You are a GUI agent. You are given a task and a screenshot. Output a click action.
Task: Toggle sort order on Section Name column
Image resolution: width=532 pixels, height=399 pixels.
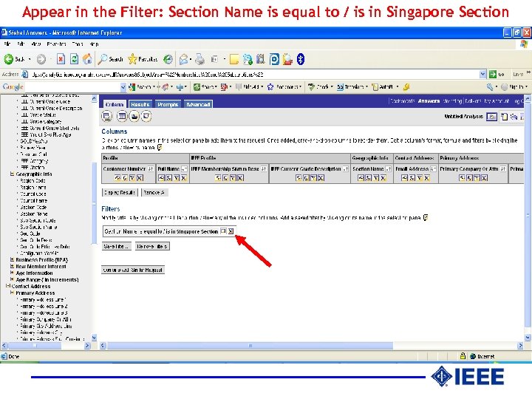(x=388, y=168)
